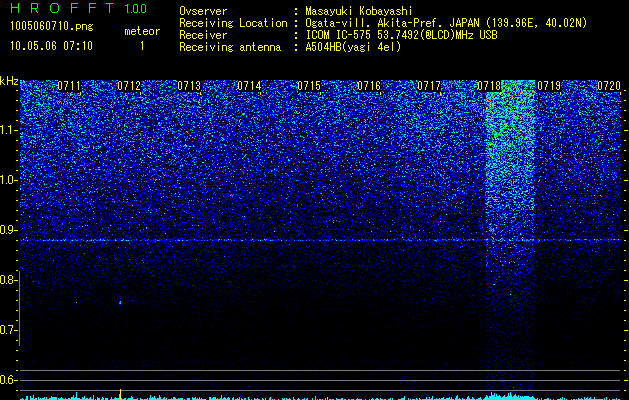Click the 0711 time marker
Image resolution: width=629 pixels, height=400 pixels.
69,86
